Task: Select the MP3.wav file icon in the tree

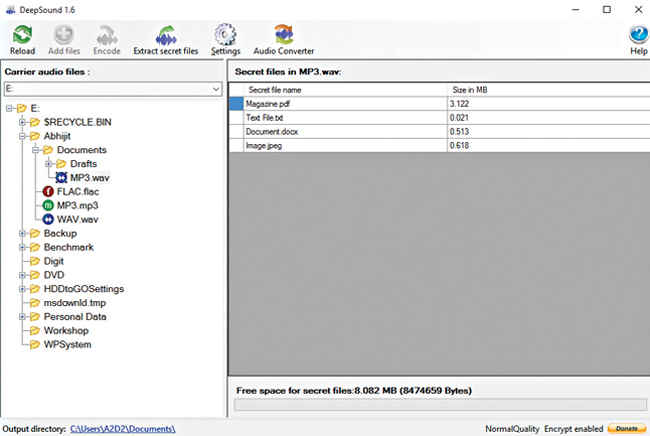Action: pos(61,178)
